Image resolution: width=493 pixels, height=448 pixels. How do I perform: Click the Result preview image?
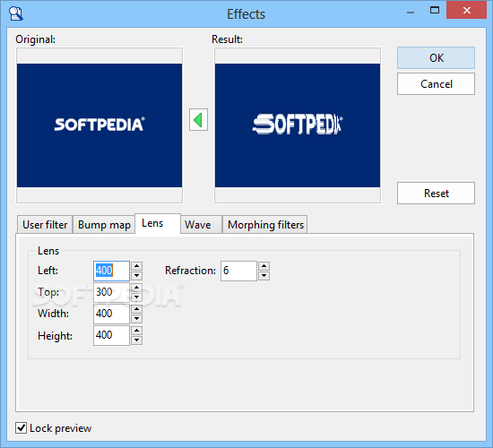click(x=298, y=125)
